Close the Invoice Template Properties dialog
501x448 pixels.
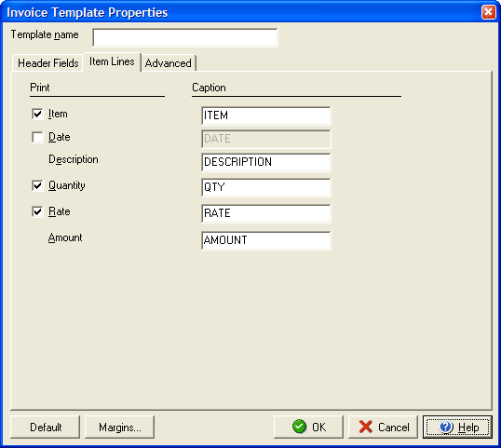489,12
